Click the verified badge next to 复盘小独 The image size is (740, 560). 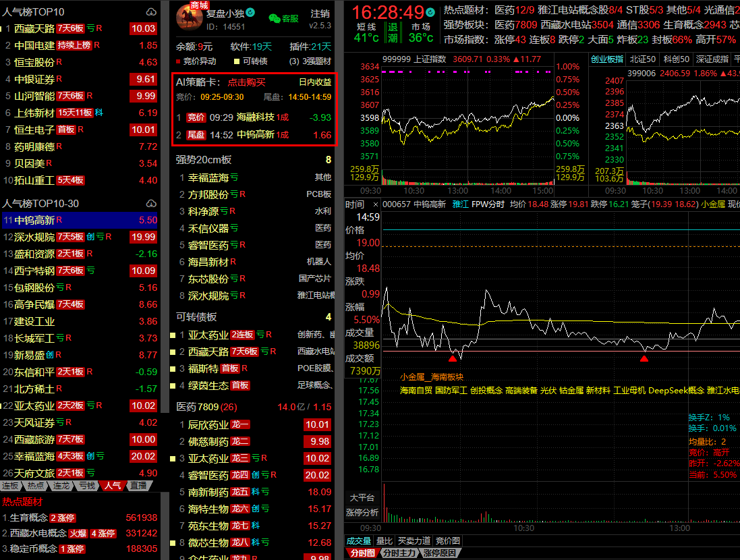(250, 13)
